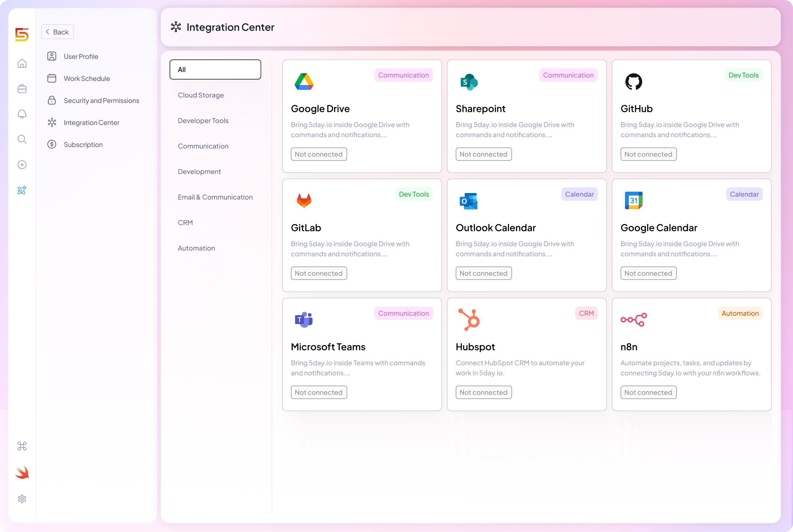
Task: Open search using the magnifier icon
Action: click(x=22, y=139)
